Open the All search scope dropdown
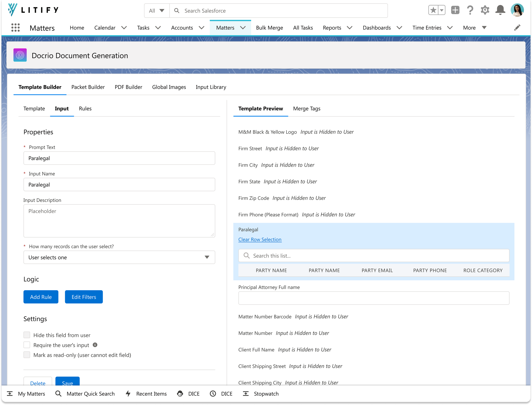 (157, 11)
